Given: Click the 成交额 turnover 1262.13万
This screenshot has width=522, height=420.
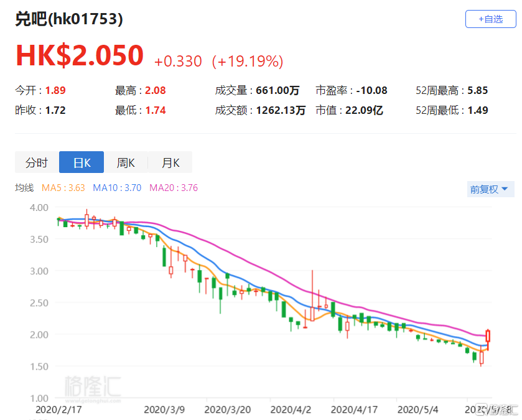Looking at the screenshot, I should pyautogui.click(x=281, y=110).
